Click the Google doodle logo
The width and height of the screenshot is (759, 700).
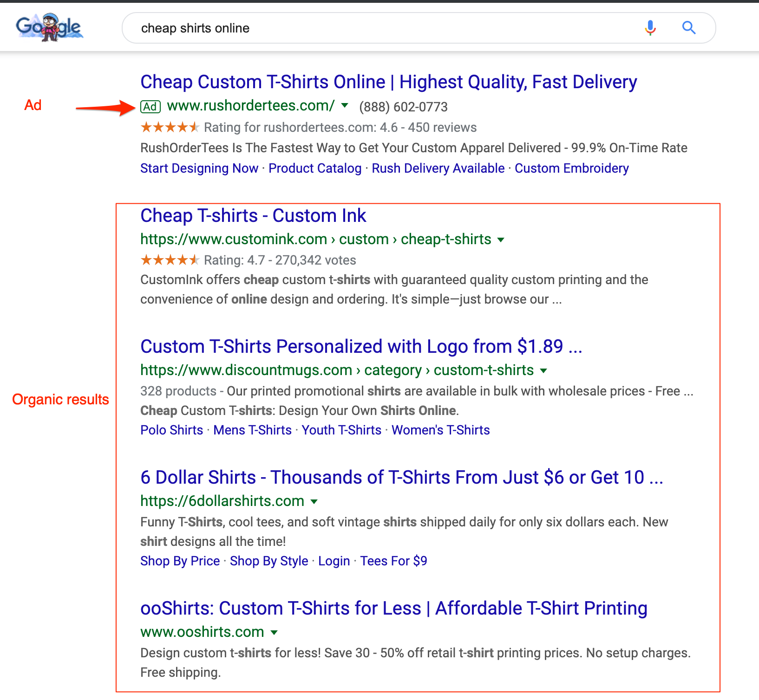[x=49, y=27]
